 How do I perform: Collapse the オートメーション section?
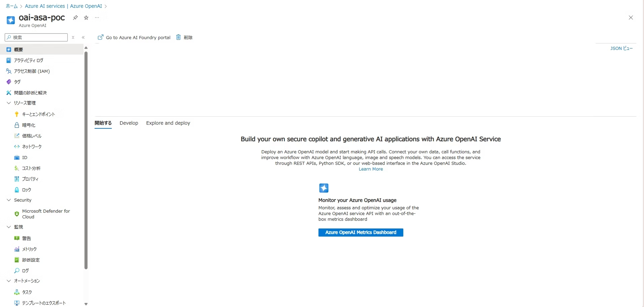click(9, 281)
